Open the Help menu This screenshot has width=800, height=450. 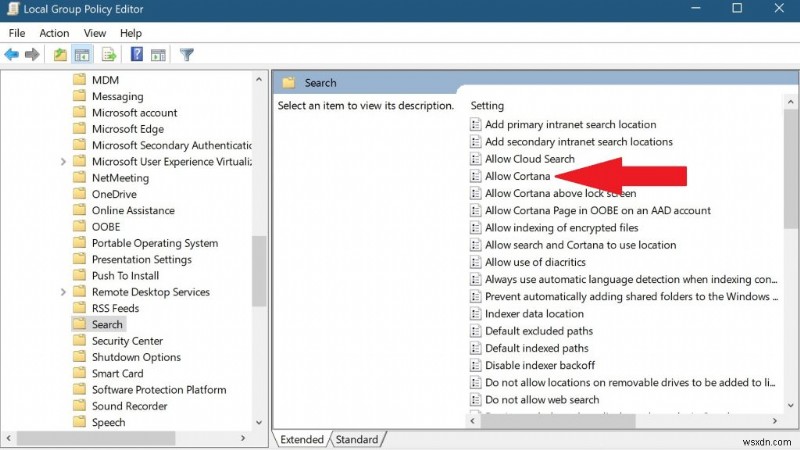pyautogui.click(x=131, y=33)
